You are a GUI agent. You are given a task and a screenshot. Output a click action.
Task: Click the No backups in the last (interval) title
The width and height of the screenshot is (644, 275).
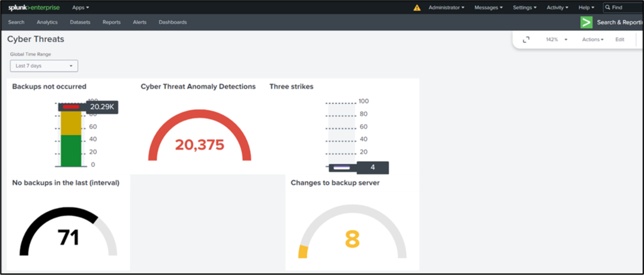tap(66, 183)
